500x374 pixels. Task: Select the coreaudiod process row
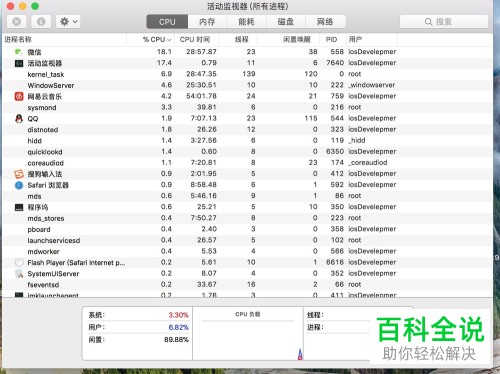click(x=247, y=163)
